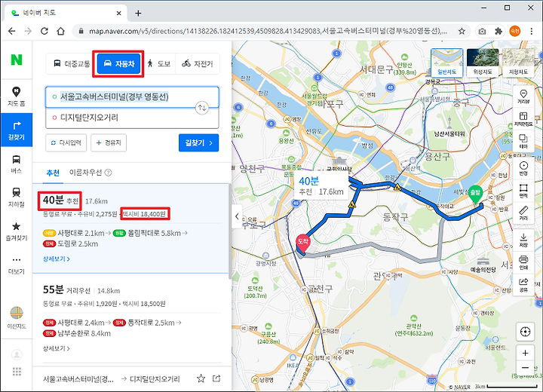Bookmark page with address bar star
This screenshot has width=543, height=392.
pyautogui.click(x=462, y=31)
